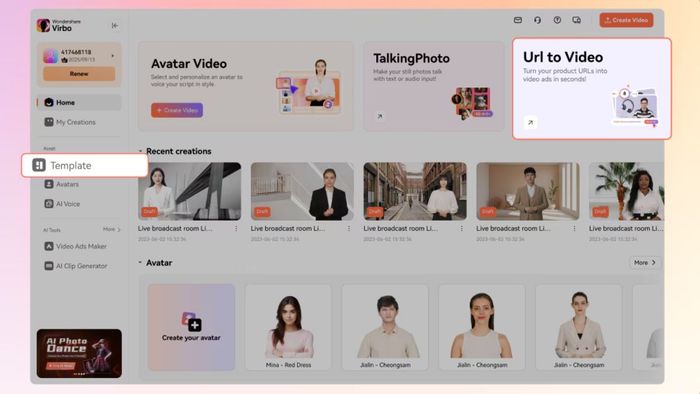
Task: Click the Renew button
Action: 79,74
